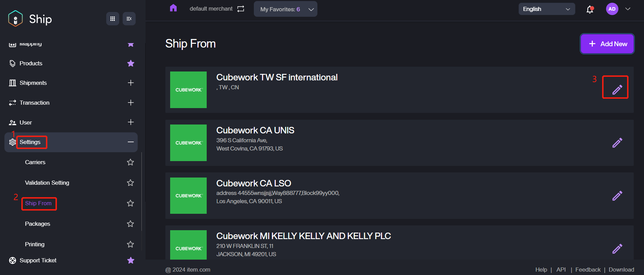Edit Cubework TW SF international address

point(617,90)
